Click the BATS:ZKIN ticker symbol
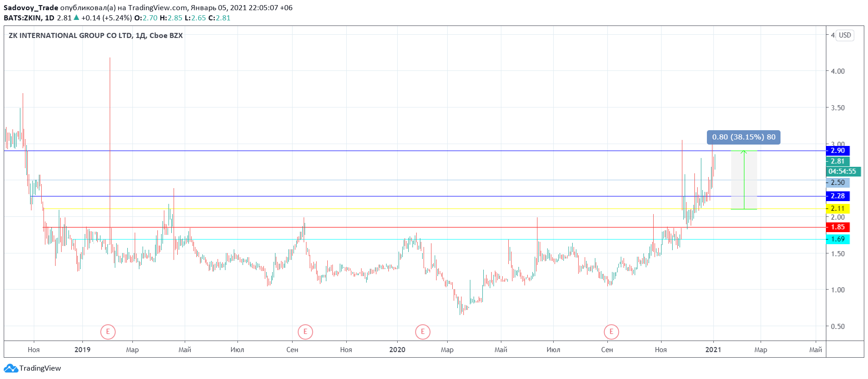Screen dimensions: 868x379 point(22,18)
